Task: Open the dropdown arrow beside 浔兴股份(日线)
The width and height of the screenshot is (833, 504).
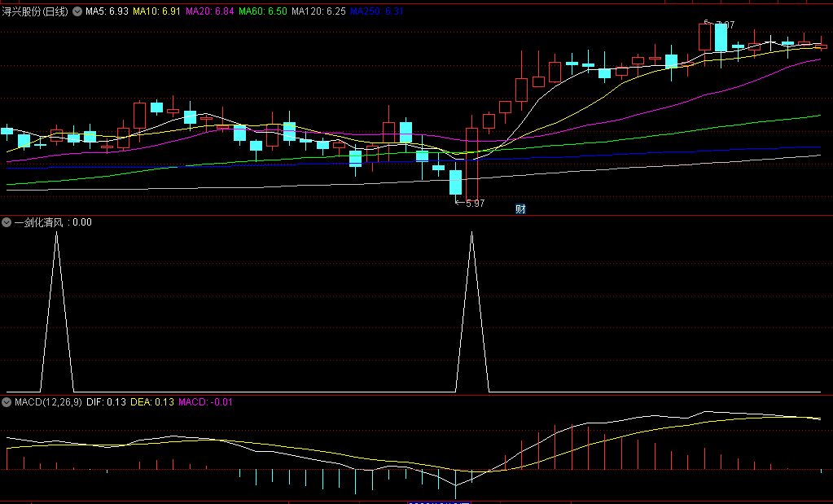Action: tap(77, 11)
